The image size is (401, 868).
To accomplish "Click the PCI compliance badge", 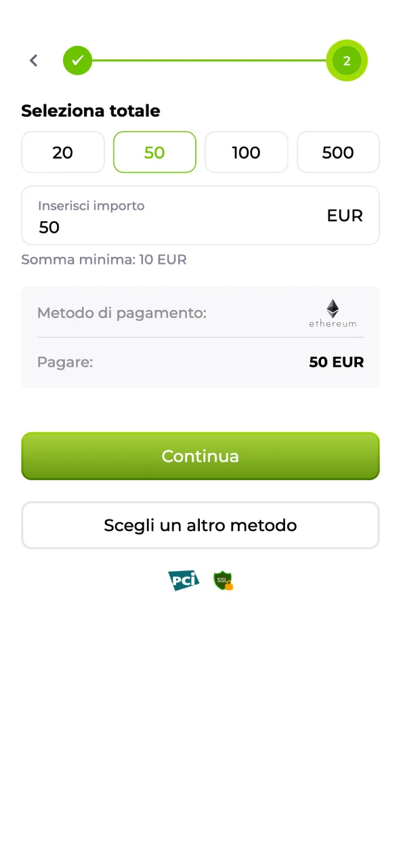I will click(184, 580).
